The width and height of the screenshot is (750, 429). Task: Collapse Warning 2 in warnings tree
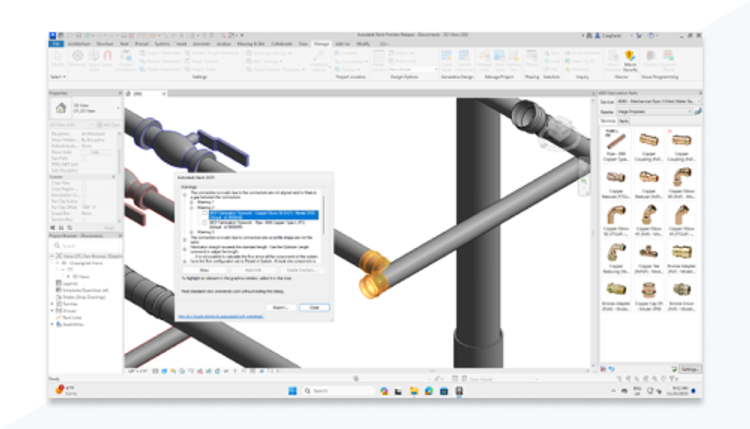pos(192,208)
